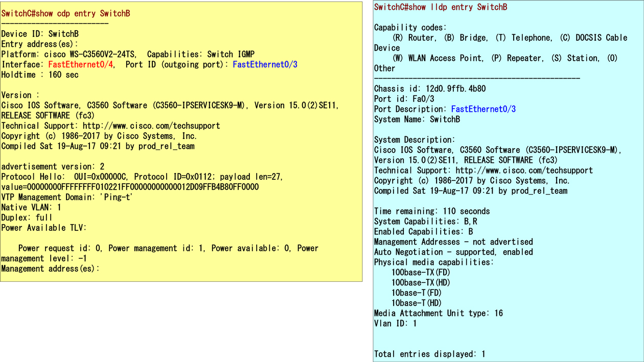
Task: Click the 'Holdtime : 160 sec' line
Action: [40, 75]
